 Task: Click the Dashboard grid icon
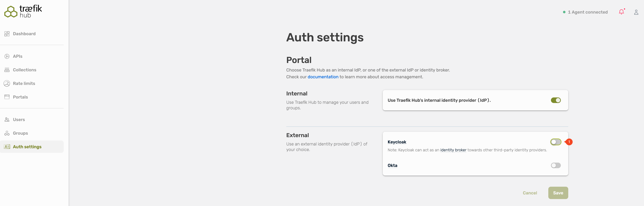(x=7, y=34)
